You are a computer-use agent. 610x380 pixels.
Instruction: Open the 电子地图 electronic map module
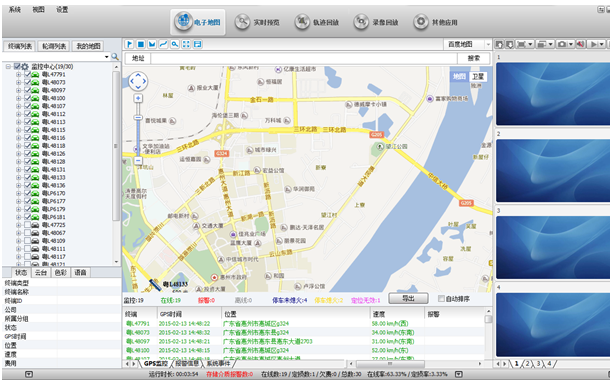tap(198, 22)
